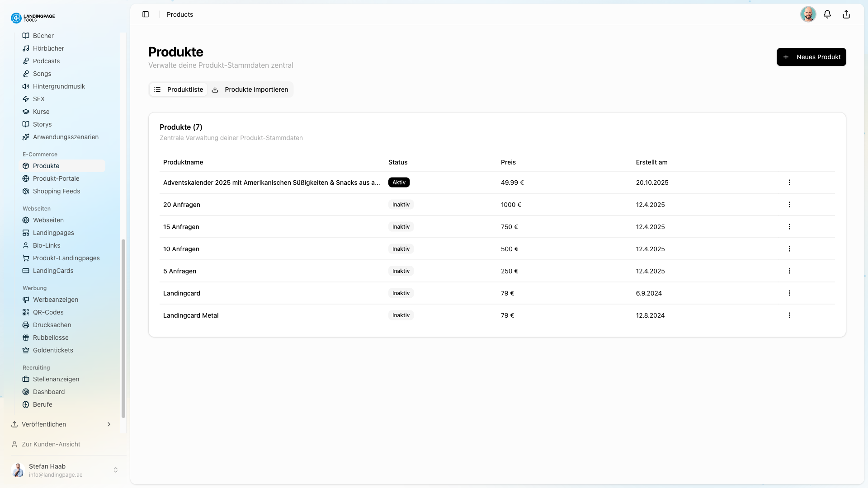
Task: Switch to the Produktliste tab
Action: point(178,89)
